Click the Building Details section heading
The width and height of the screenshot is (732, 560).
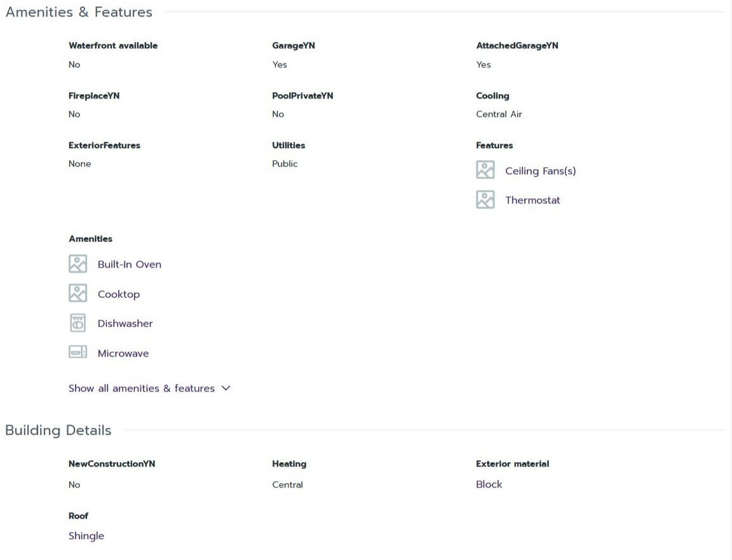click(x=58, y=430)
